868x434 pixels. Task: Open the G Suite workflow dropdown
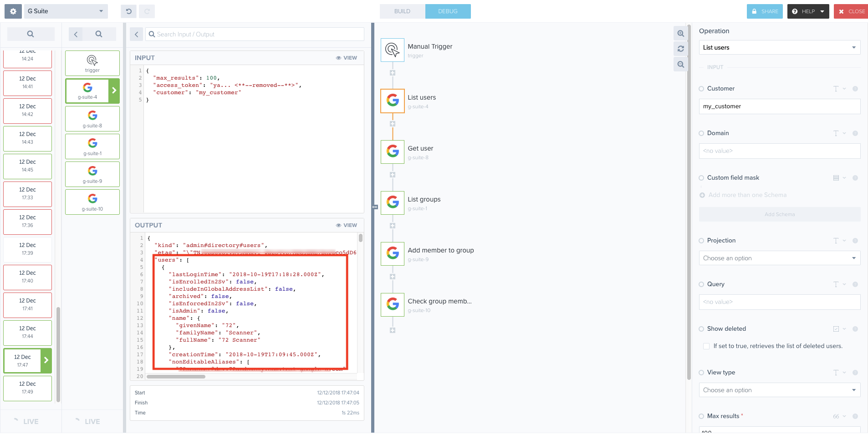[x=65, y=11]
